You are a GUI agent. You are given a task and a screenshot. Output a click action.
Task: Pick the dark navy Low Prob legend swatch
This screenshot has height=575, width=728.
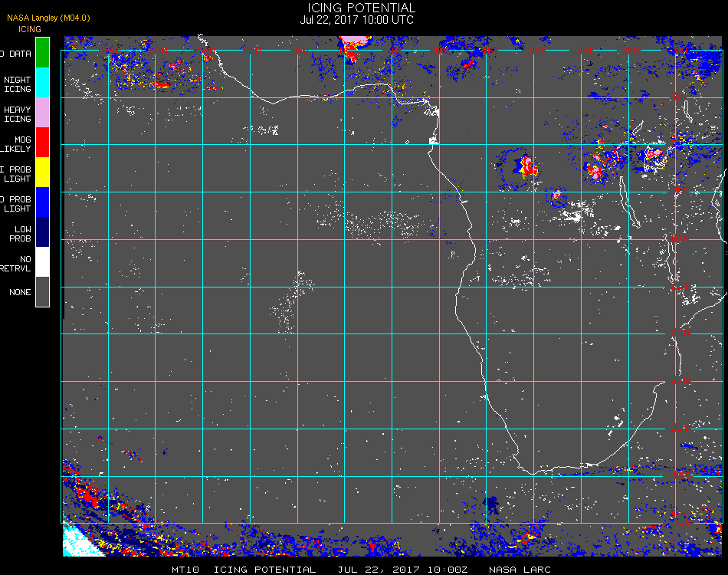pyautogui.click(x=42, y=232)
